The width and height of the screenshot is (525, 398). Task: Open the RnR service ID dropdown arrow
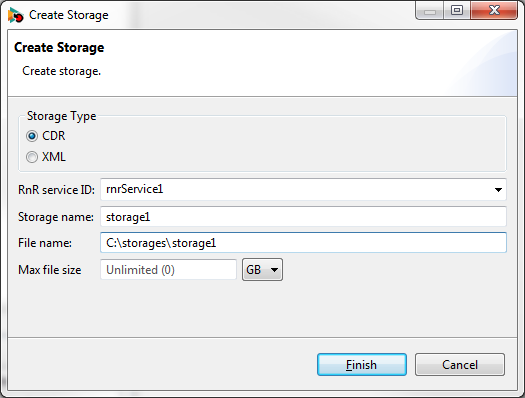click(498, 190)
